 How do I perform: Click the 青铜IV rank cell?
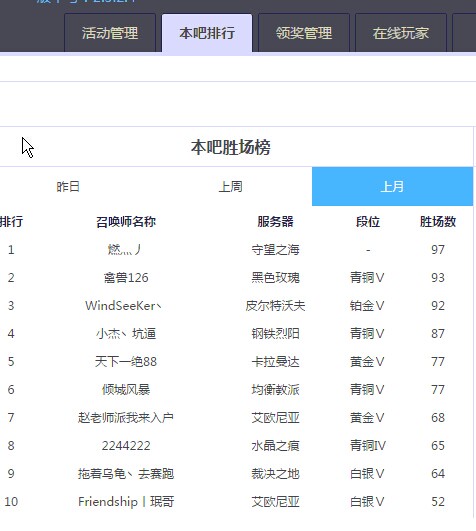368,446
